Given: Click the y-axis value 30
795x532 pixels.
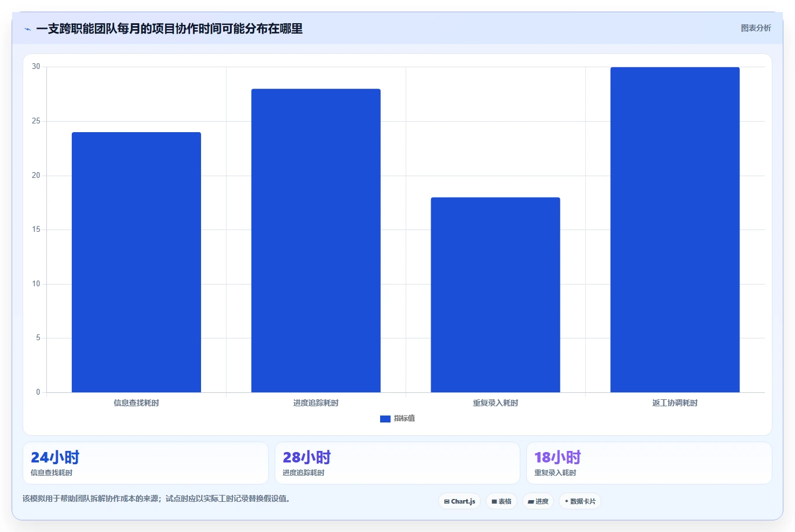Looking at the screenshot, I should point(36,67).
